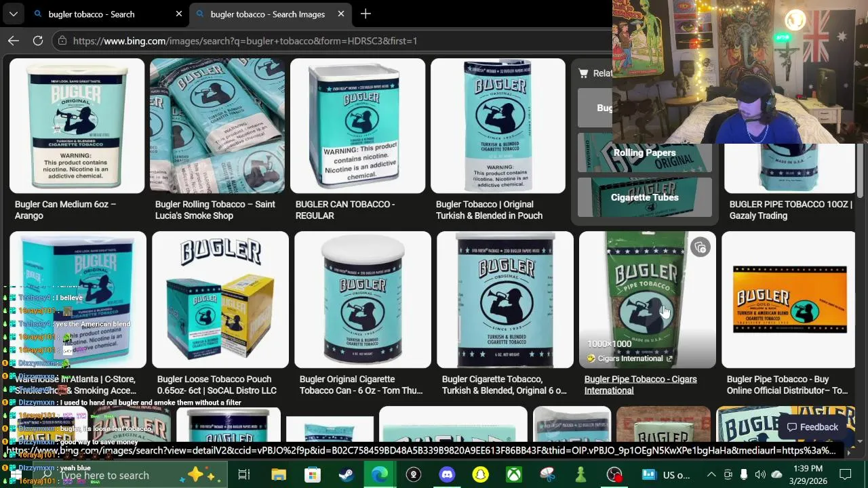The image size is (868, 488).
Task: Click the Feedback button
Action: tap(812, 427)
